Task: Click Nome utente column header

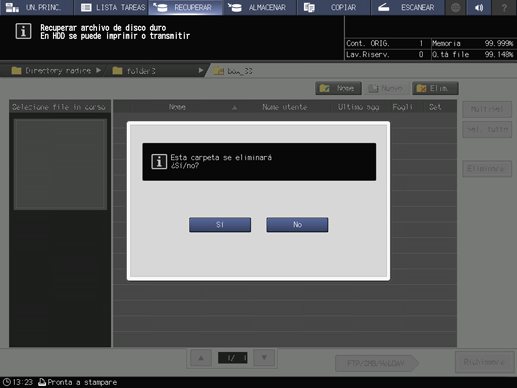Action: tap(285, 107)
